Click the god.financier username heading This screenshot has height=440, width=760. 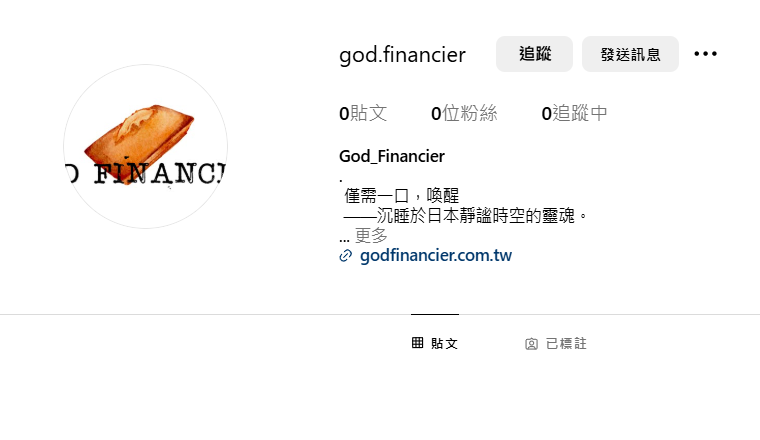pyautogui.click(x=402, y=54)
